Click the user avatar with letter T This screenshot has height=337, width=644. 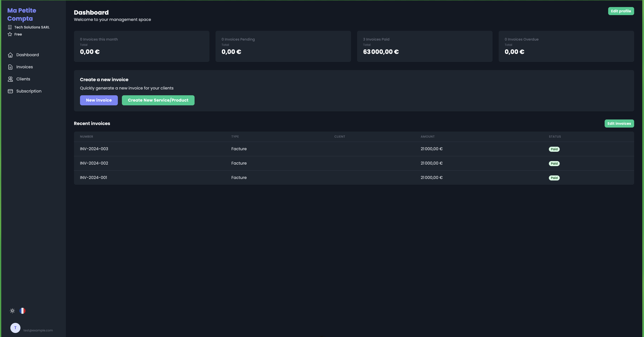15,328
